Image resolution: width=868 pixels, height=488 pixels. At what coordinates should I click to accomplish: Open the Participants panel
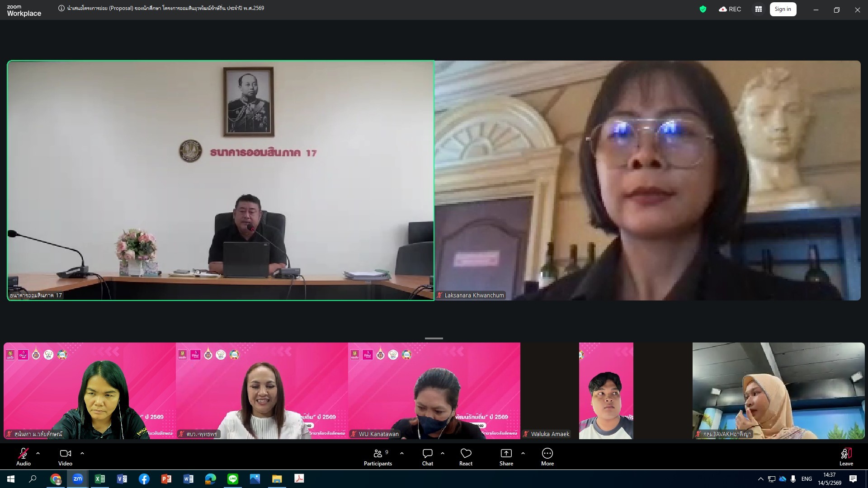378,457
